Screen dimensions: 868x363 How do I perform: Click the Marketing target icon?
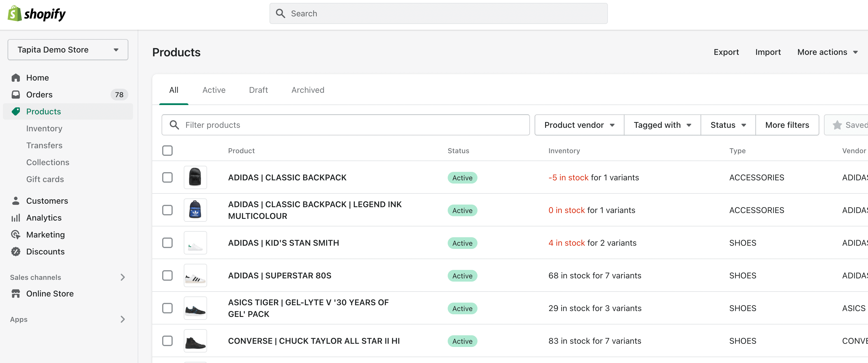(15, 235)
